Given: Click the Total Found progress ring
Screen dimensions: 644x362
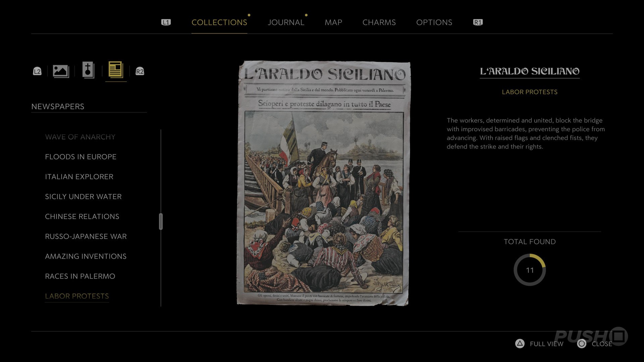Looking at the screenshot, I should (530, 270).
